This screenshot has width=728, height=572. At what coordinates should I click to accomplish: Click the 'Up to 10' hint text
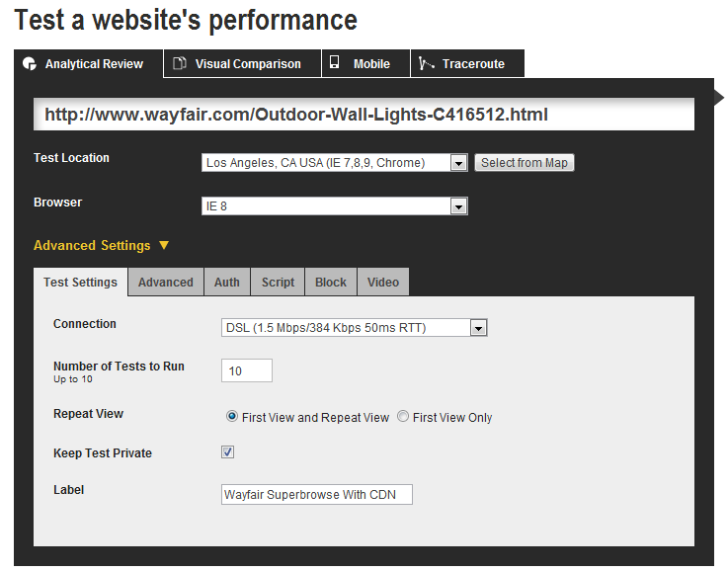[x=73, y=379]
